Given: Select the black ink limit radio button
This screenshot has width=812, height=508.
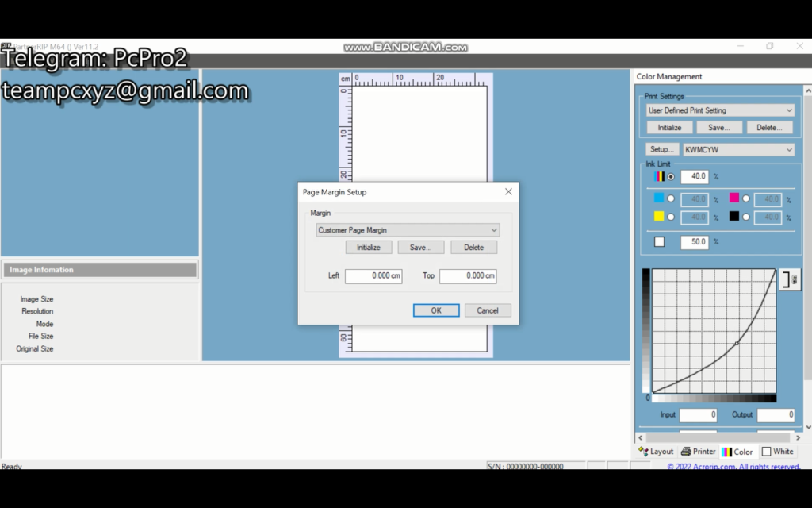Looking at the screenshot, I should pyautogui.click(x=745, y=217).
